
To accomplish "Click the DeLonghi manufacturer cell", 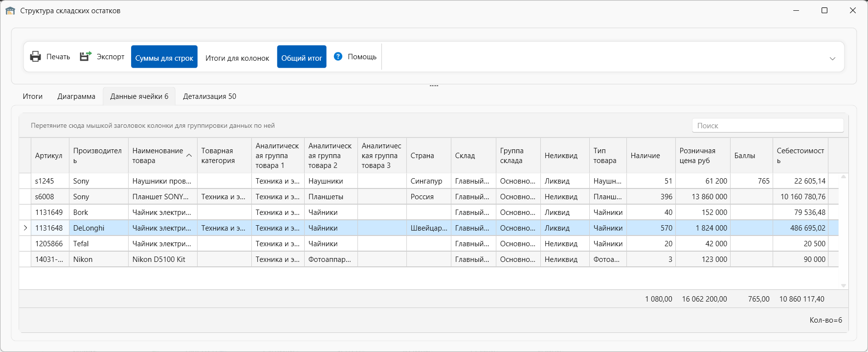I will click(98, 228).
